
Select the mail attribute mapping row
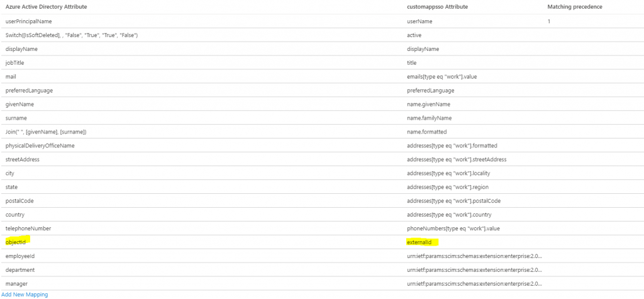tap(11, 77)
